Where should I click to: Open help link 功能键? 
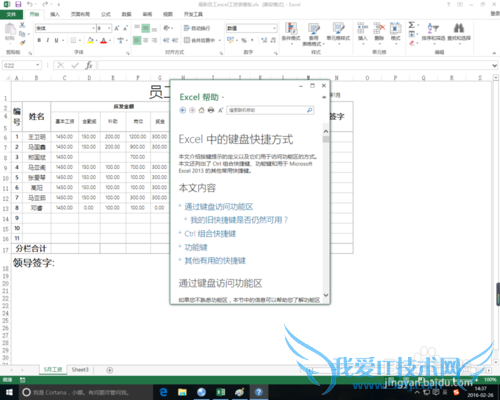tap(196, 247)
